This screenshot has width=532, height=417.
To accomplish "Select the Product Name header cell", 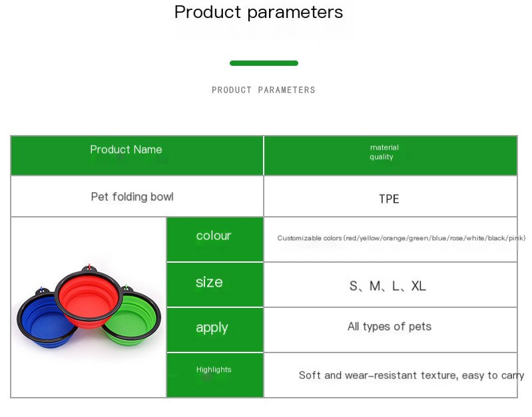I will [x=137, y=155].
